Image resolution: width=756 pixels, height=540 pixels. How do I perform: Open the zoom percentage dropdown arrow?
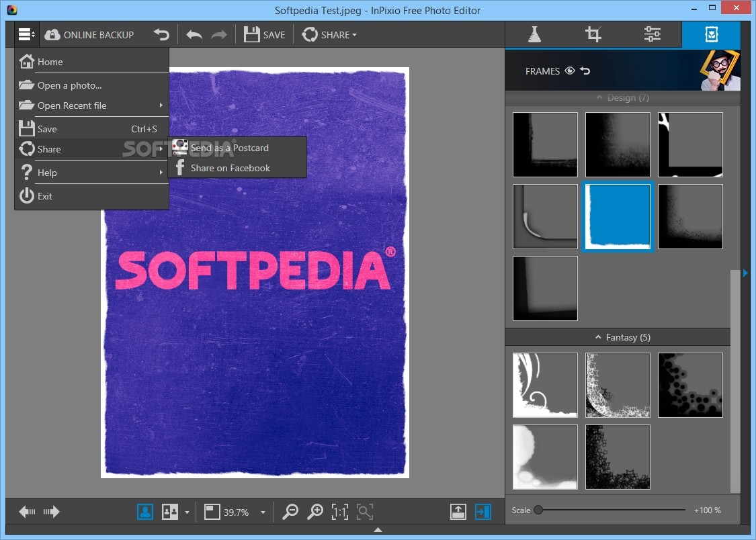[263, 512]
